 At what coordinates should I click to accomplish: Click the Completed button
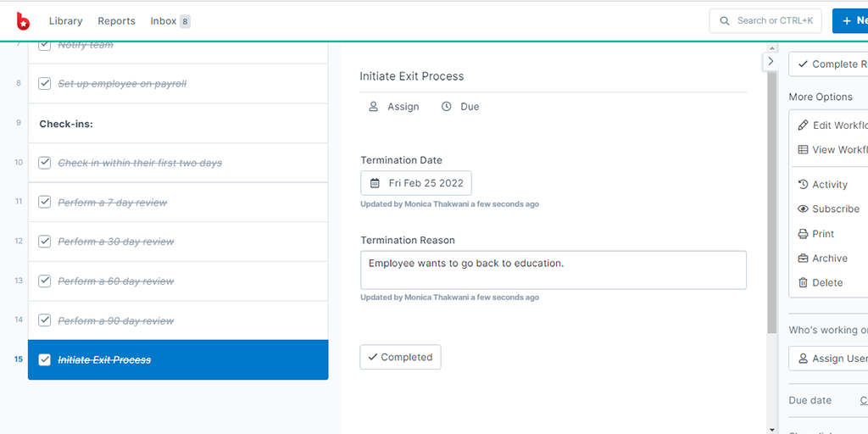400,357
